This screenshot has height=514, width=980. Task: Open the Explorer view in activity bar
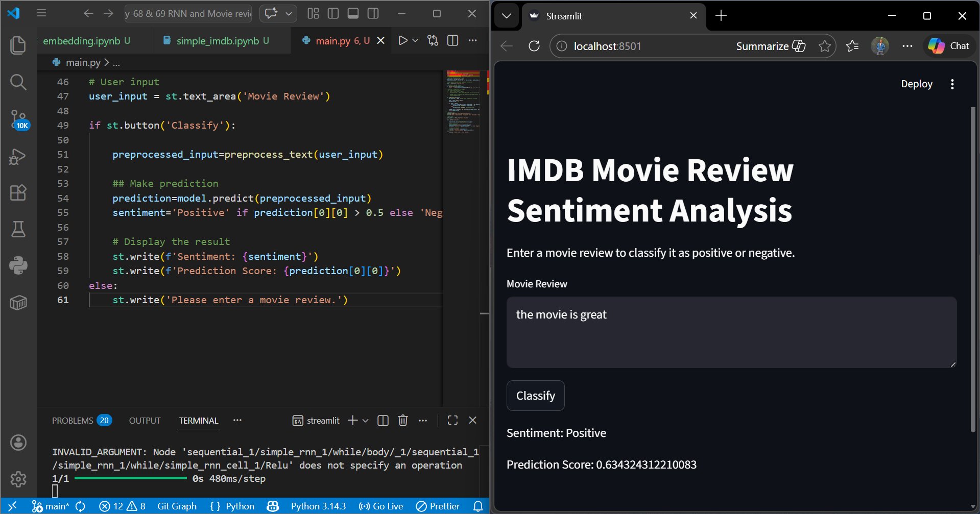click(18, 45)
